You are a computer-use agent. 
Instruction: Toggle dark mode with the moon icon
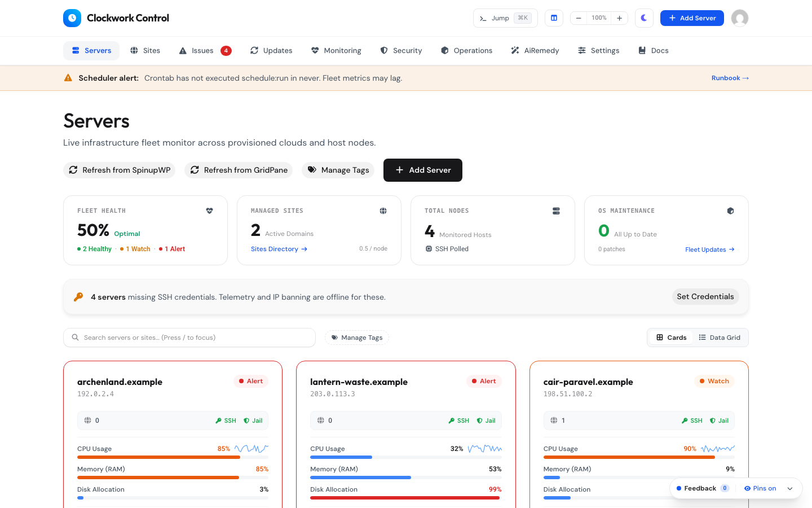(x=644, y=18)
